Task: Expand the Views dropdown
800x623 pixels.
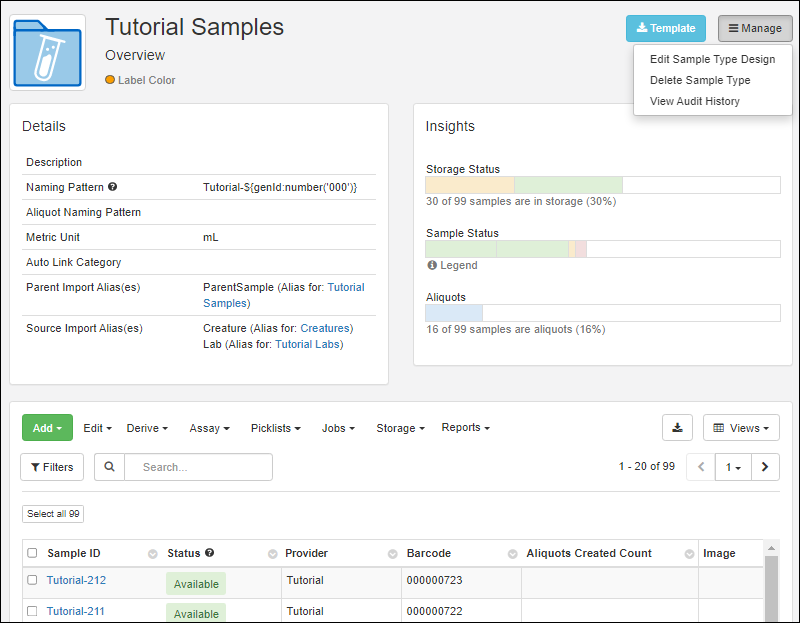Action: click(741, 428)
